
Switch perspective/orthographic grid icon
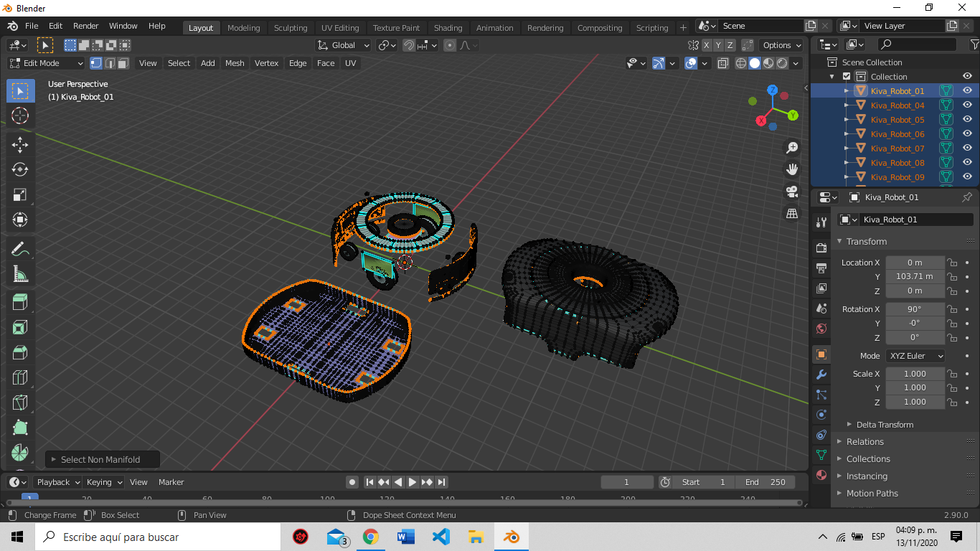pos(792,214)
